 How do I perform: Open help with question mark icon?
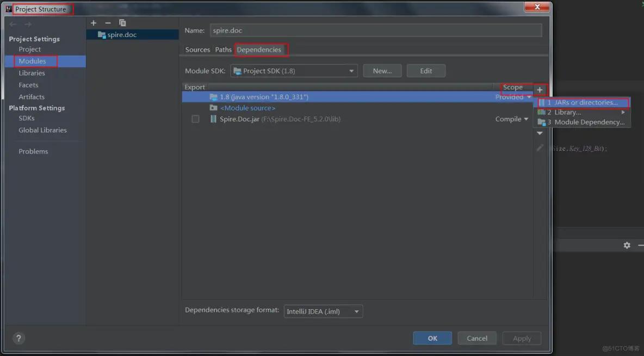(x=18, y=338)
